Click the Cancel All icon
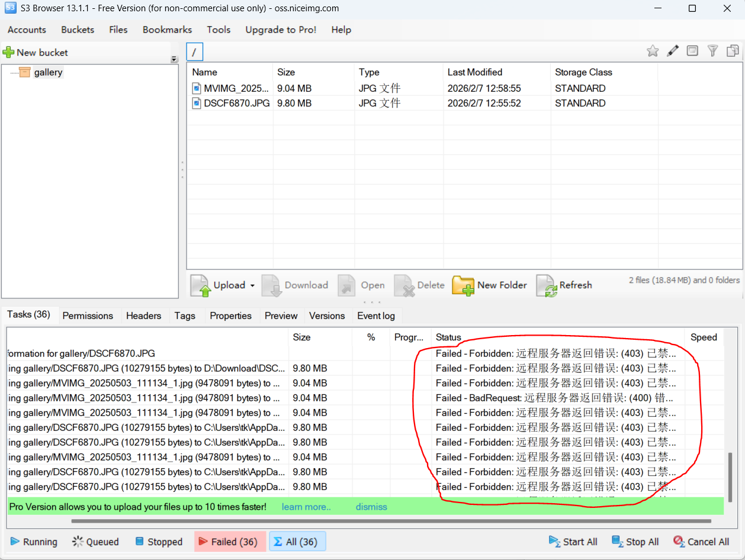The height and width of the screenshot is (560, 745). [x=679, y=542]
